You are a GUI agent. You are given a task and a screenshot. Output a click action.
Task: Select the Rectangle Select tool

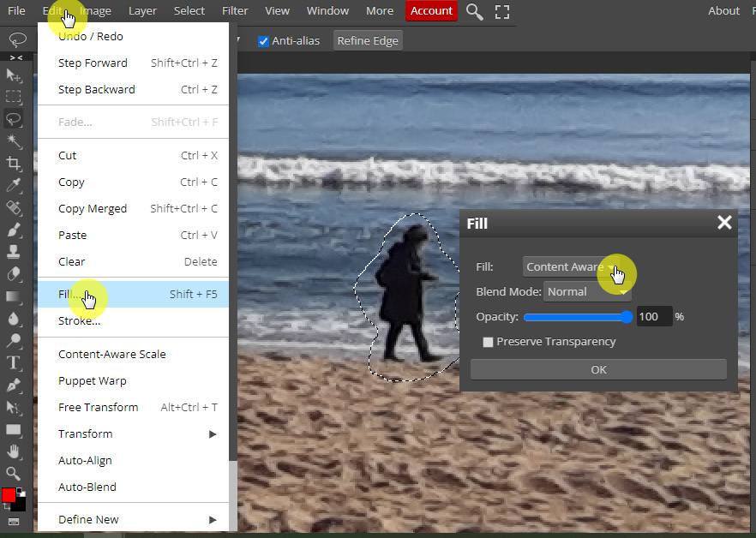pos(14,97)
